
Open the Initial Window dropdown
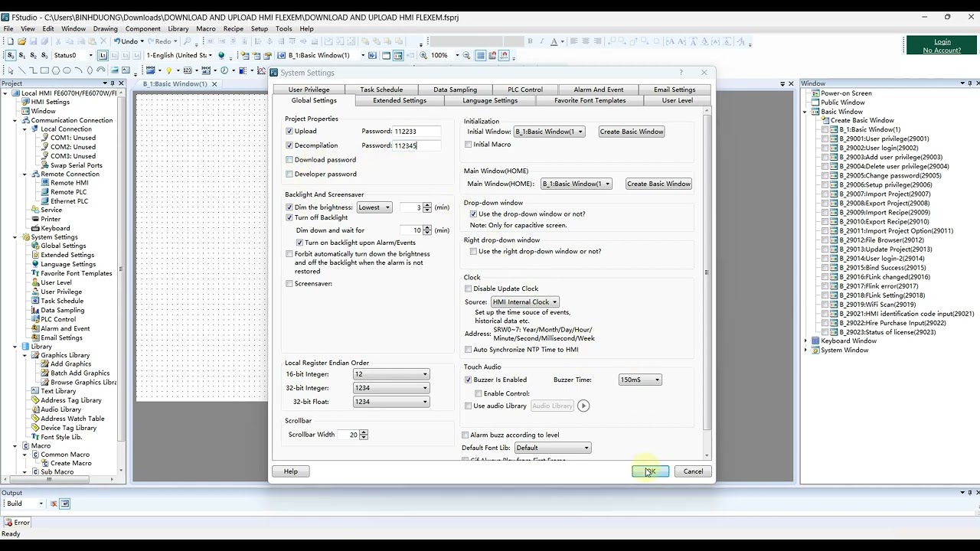pos(549,132)
